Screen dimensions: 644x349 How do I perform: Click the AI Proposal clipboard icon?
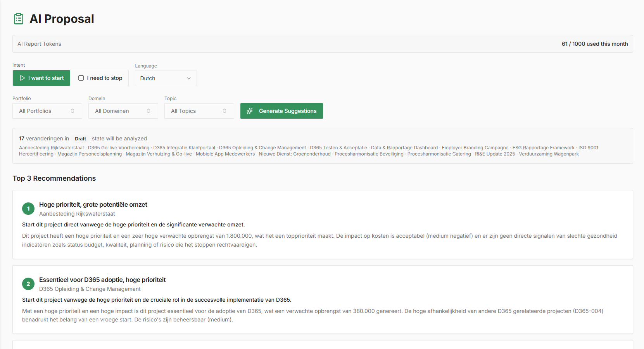point(19,19)
